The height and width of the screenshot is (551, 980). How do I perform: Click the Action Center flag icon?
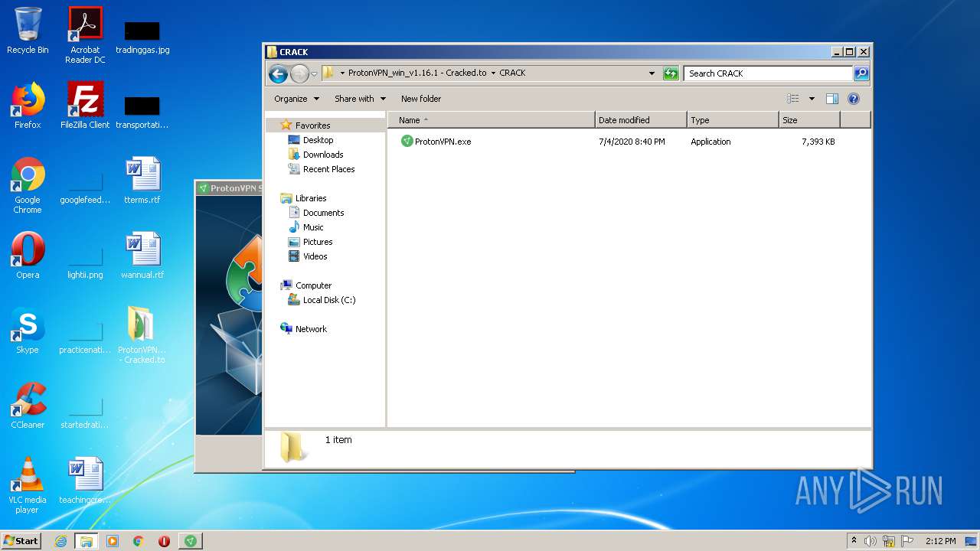click(907, 541)
